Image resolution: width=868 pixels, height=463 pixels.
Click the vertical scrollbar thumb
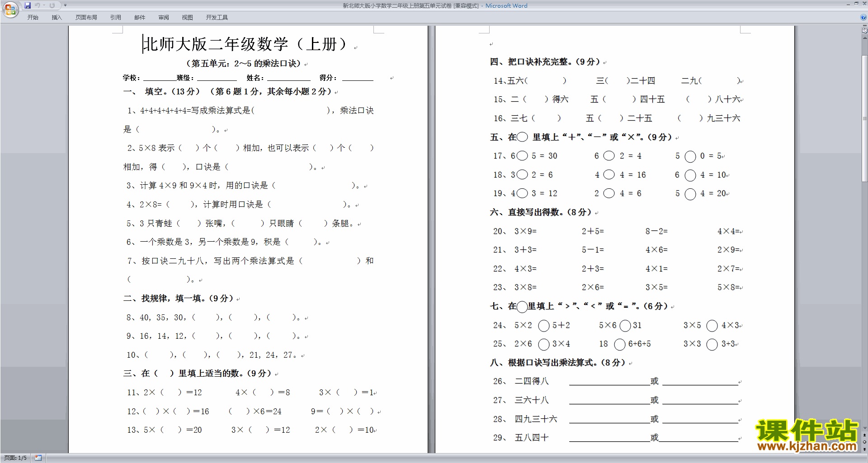864,118
